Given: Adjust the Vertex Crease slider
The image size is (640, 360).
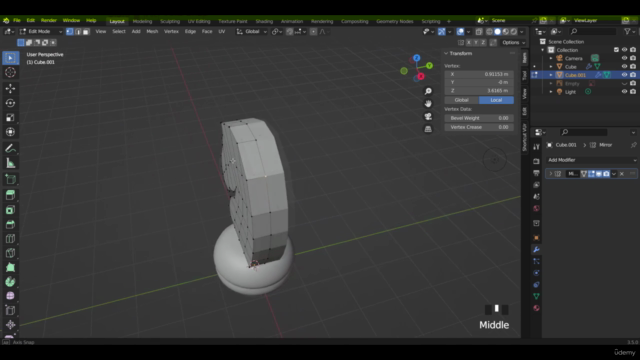Looking at the screenshot, I should 479,127.
